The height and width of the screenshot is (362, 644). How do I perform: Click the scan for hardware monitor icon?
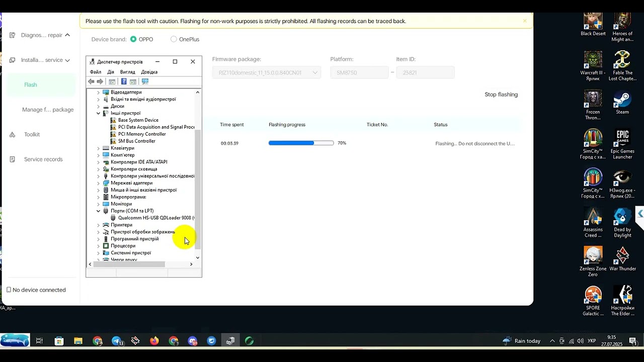click(145, 81)
